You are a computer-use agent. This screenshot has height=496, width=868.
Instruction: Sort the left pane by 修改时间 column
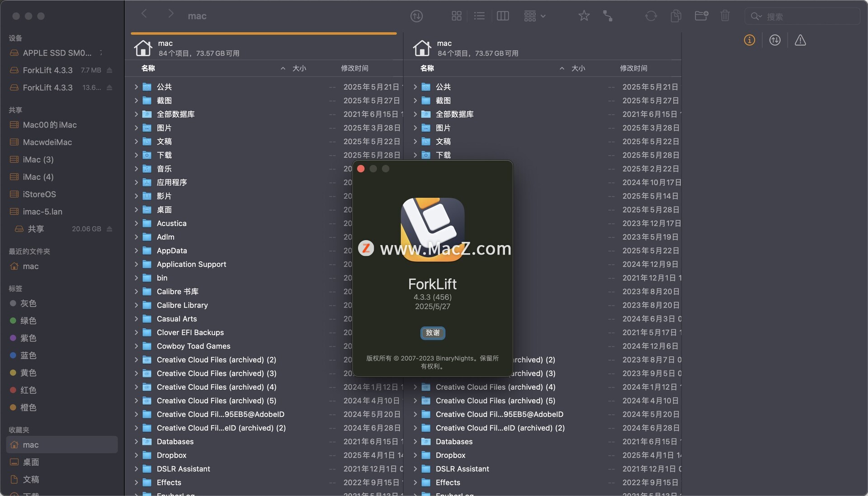(x=354, y=68)
